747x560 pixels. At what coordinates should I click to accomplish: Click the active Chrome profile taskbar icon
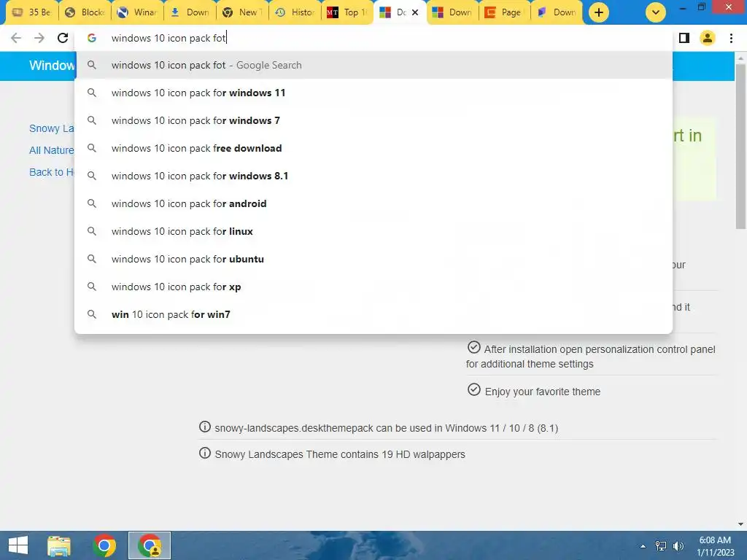(150, 545)
